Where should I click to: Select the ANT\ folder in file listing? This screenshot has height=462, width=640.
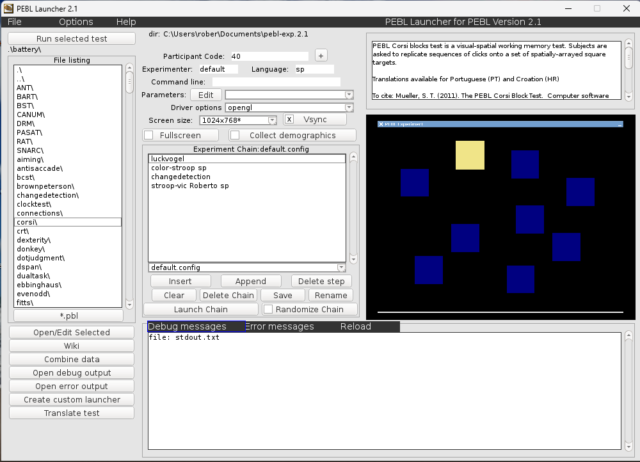coord(68,88)
